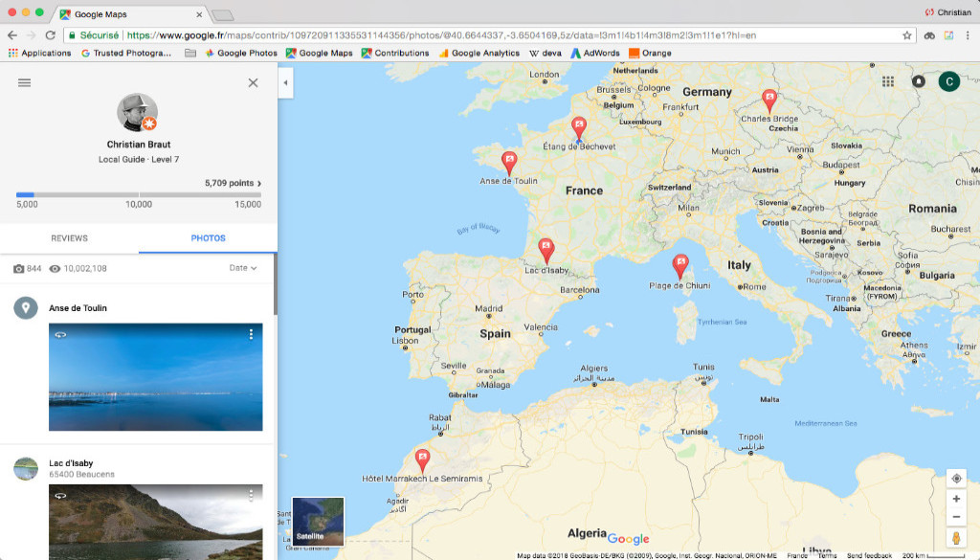Collapse the side panel with arrow
The height and width of the screenshot is (560, 980).
(285, 83)
